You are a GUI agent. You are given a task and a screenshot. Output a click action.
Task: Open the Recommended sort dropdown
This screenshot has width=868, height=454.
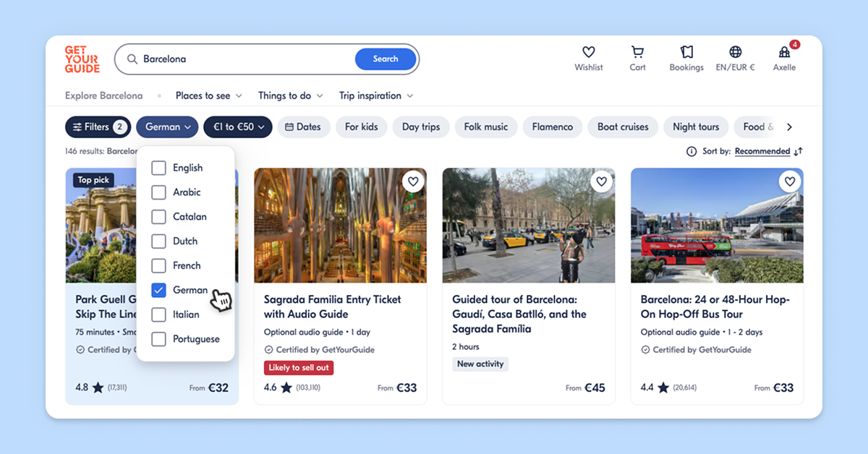762,151
